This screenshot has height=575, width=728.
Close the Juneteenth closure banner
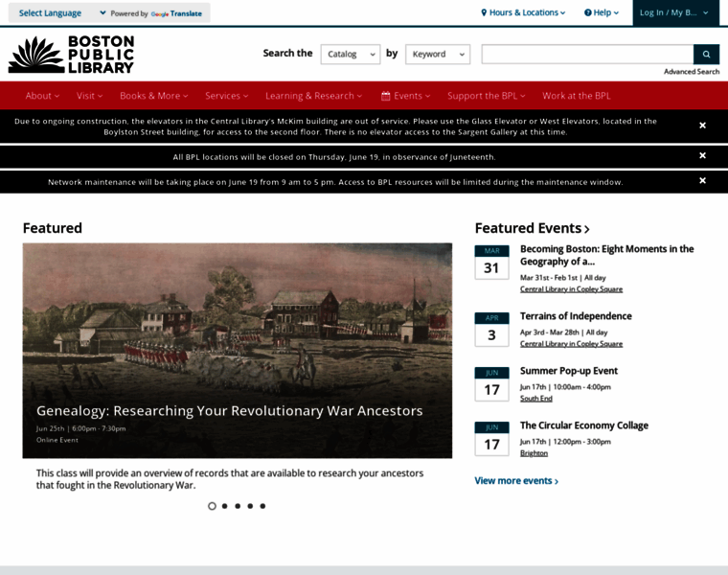[702, 155]
